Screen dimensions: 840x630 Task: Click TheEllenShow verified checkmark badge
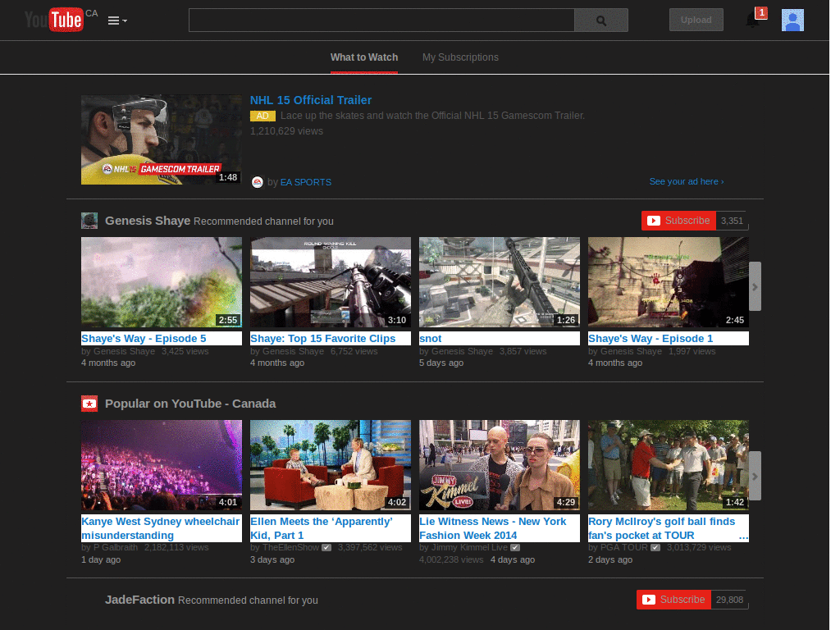[x=326, y=547]
